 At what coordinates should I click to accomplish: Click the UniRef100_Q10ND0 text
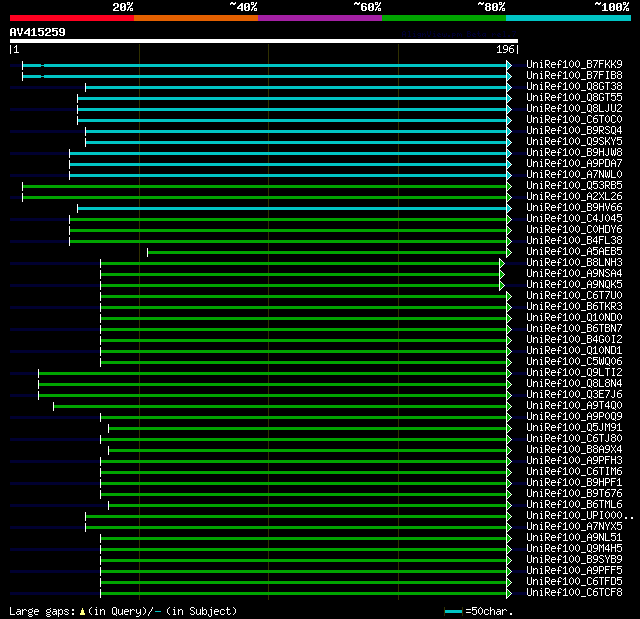pos(574,318)
